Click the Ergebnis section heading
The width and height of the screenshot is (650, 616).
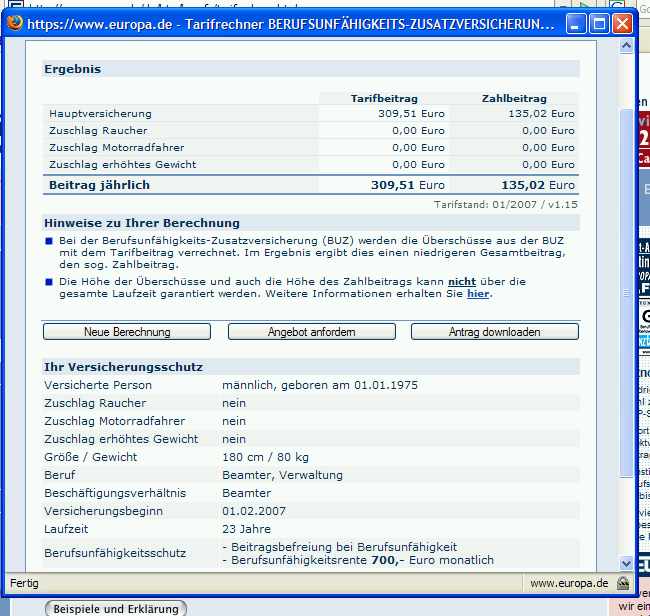(x=73, y=69)
